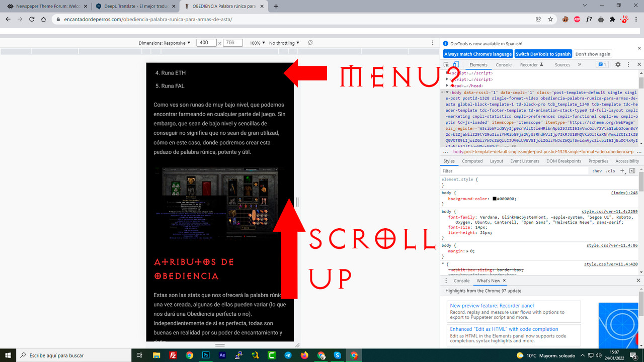644x362 pixels.
Task: Bookmark this page with the star icon
Action: click(x=550, y=19)
